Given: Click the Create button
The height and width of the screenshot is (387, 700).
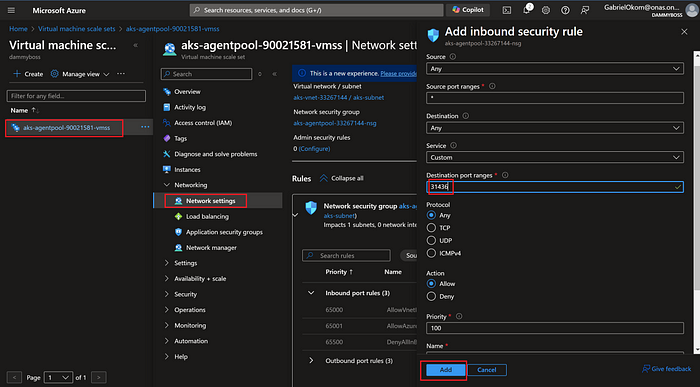Looking at the screenshot, I should point(28,74).
